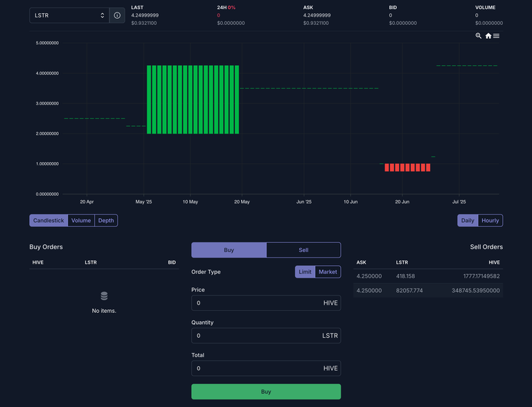
Task: Switch to Volume chart view
Action: [x=81, y=220]
